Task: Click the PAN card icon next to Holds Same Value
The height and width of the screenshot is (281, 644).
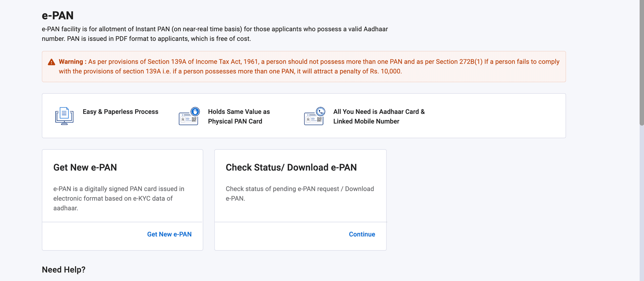Action: coord(187,118)
